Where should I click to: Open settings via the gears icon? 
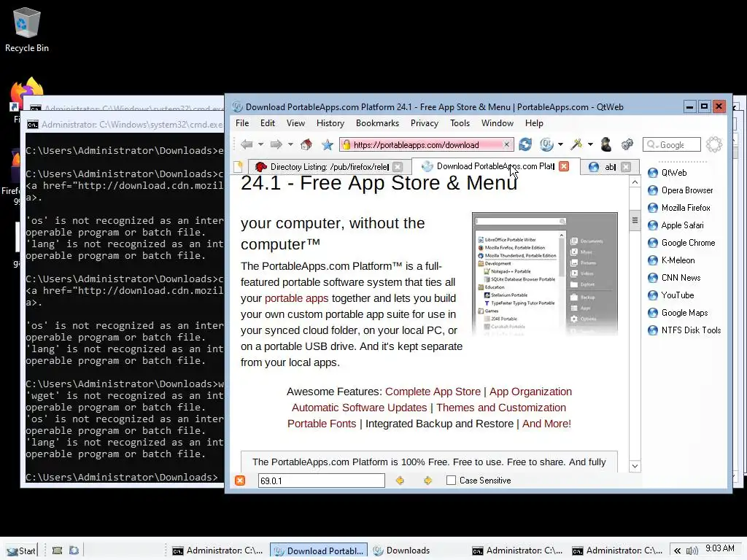click(627, 144)
